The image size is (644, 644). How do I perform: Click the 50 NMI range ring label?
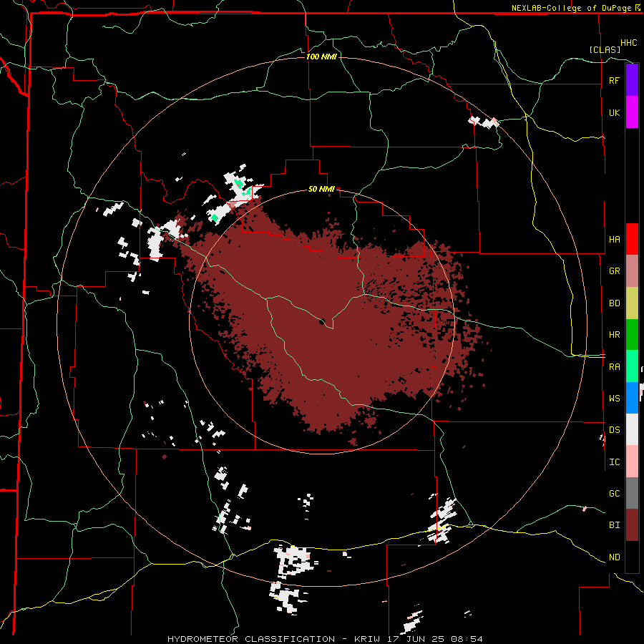(321, 189)
